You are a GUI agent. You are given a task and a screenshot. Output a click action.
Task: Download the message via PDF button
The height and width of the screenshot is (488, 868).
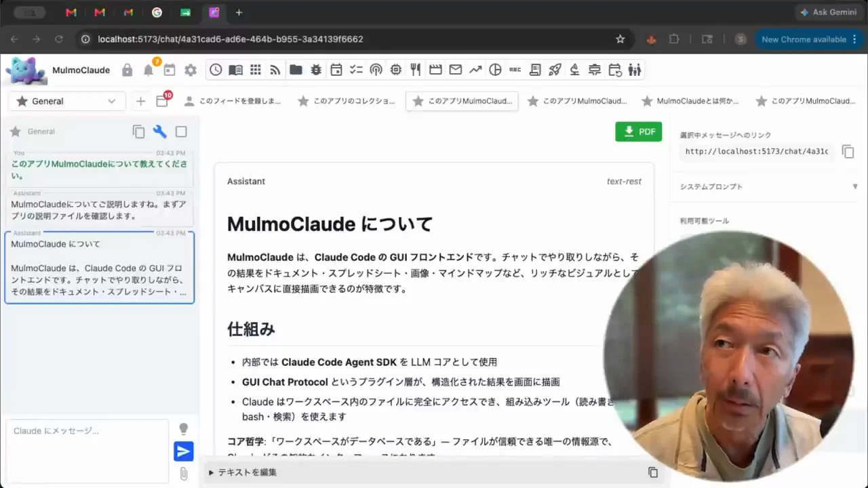(639, 131)
